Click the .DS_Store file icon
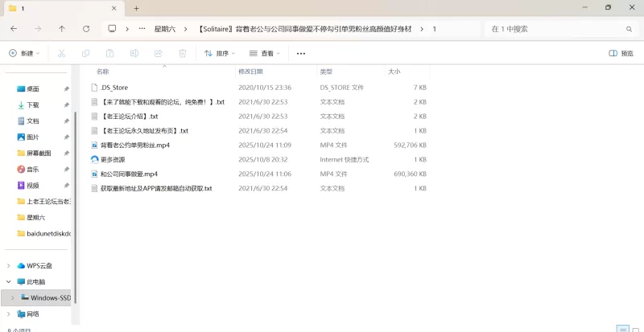 point(94,88)
